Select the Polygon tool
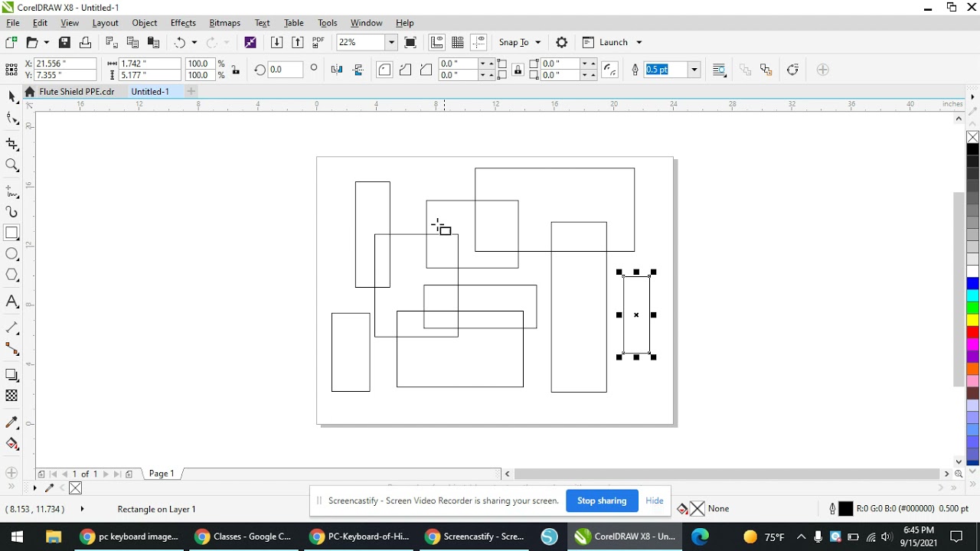This screenshot has height=551, width=980. pos(11,275)
